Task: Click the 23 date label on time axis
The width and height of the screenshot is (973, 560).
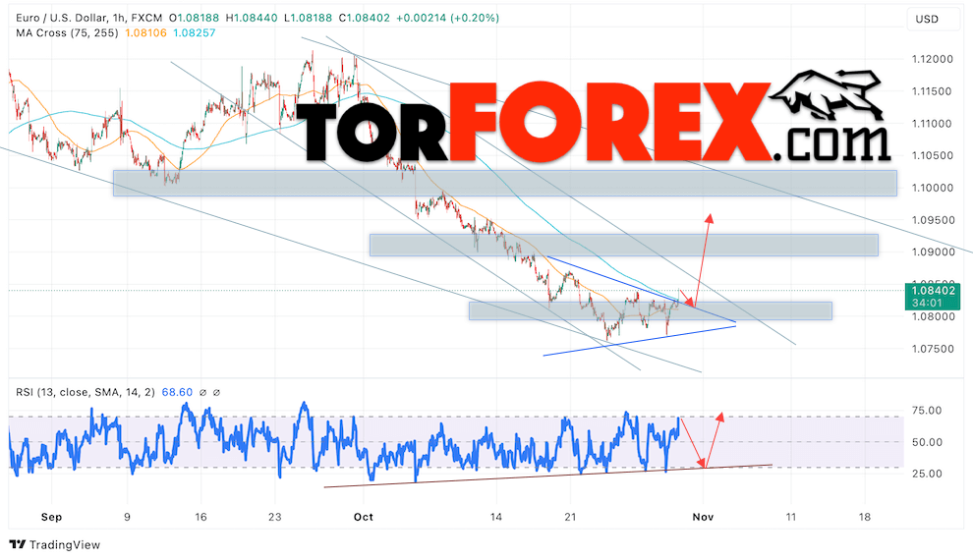Action: click(x=275, y=517)
